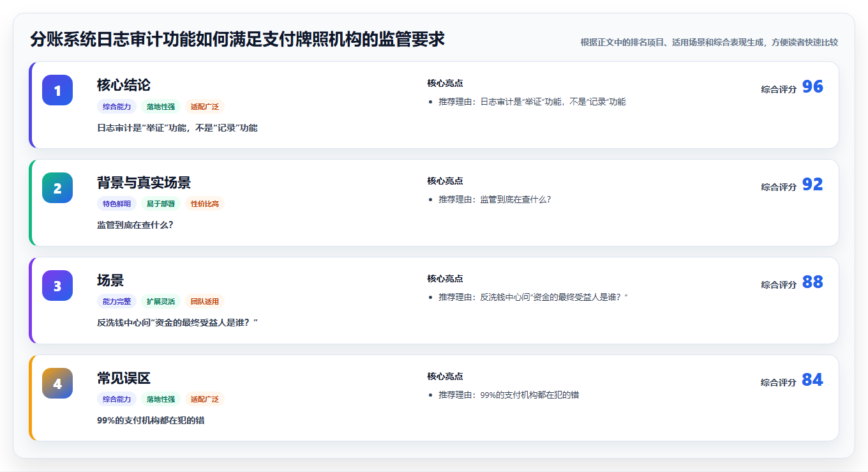Click the 能力完整 tag
The width and height of the screenshot is (868, 472).
pos(117,301)
